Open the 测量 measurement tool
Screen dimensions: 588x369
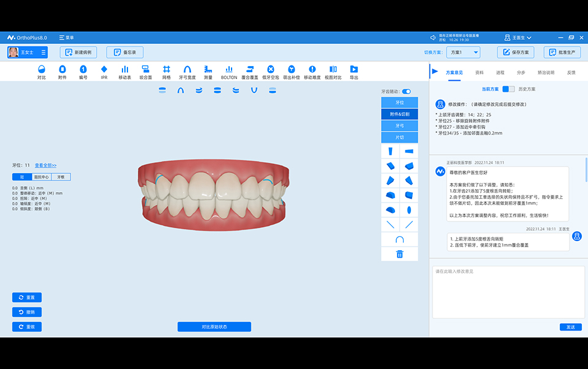tap(208, 72)
